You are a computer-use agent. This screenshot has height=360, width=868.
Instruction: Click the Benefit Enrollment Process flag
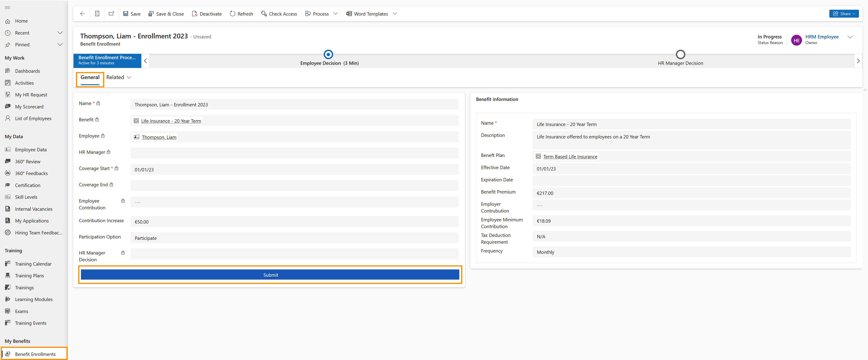pos(107,61)
